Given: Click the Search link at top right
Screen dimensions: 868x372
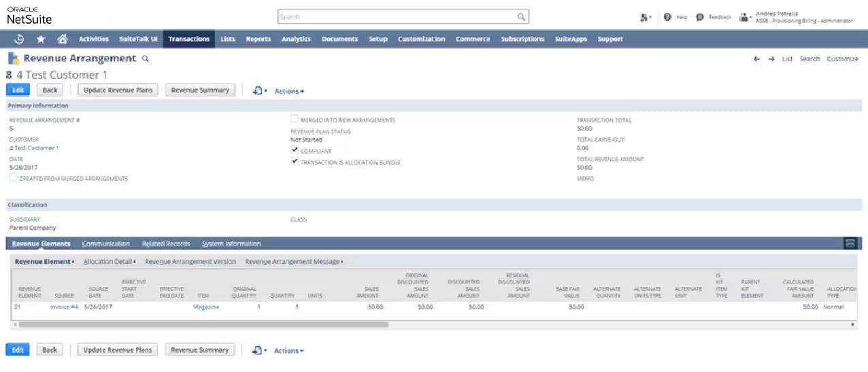Looking at the screenshot, I should 809,59.
